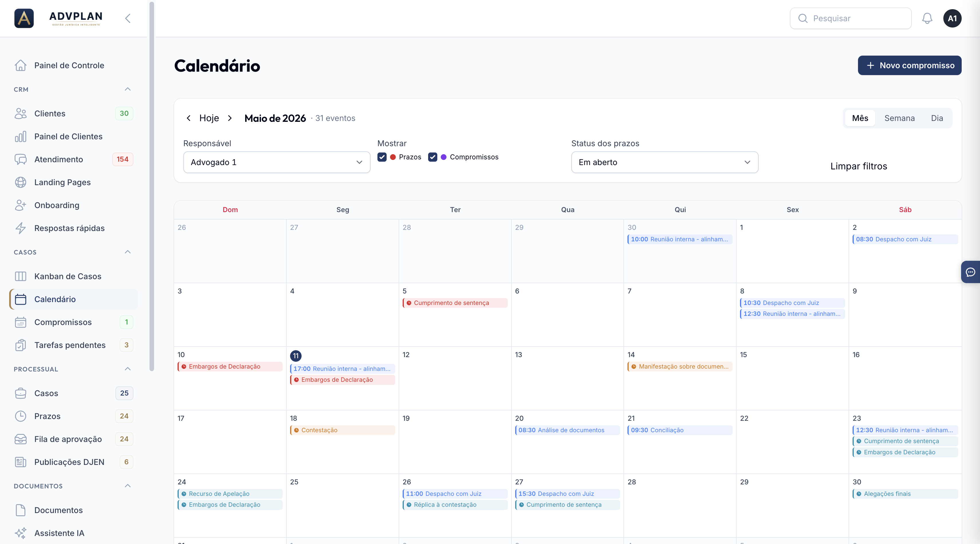Screen dimensions: 980x544
Task: Open 11:00 Despacho com Juiz event
Action: (455, 494)
